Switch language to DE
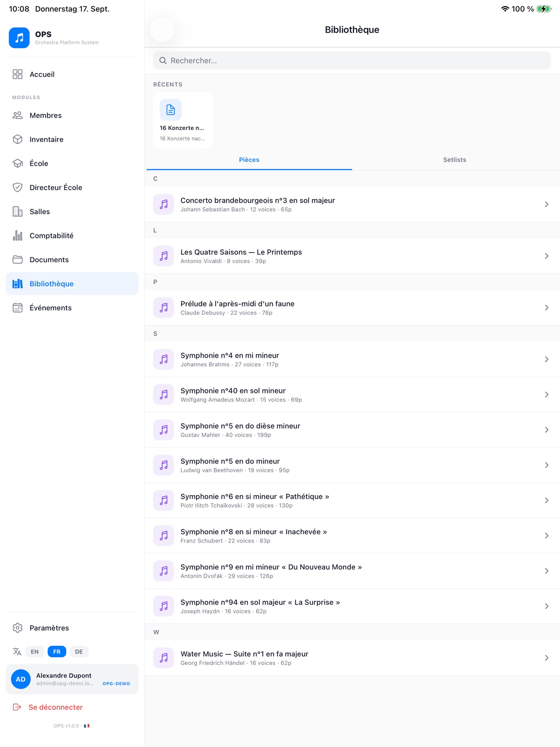Viewport: 560px width, 747px height. coord(79,652)
